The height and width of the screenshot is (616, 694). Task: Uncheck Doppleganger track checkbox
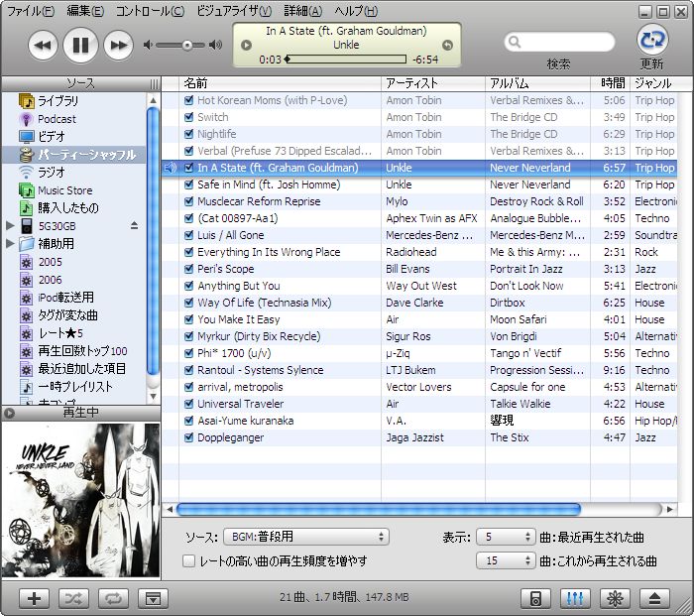tap(188, 437)
